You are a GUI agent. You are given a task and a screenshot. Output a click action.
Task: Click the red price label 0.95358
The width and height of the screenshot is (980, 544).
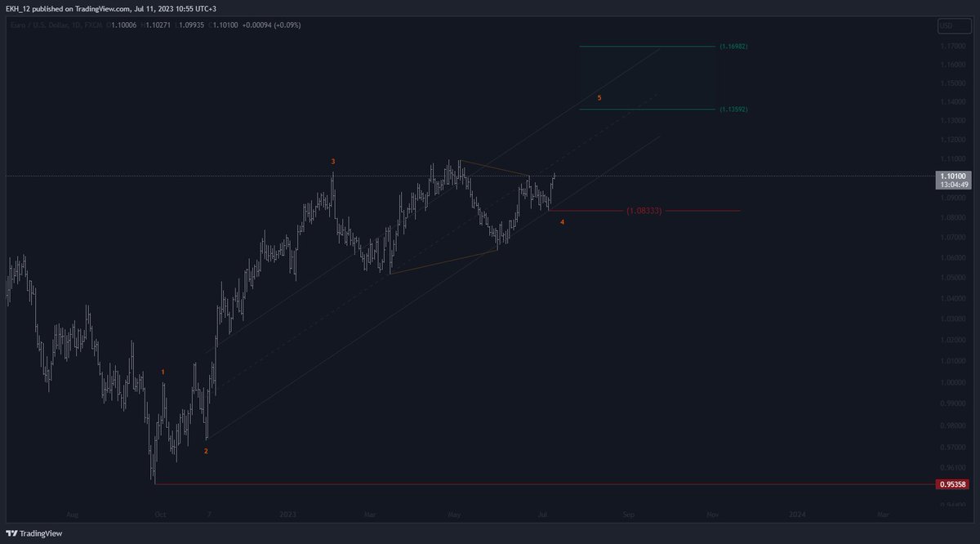[x=953, y=484]
